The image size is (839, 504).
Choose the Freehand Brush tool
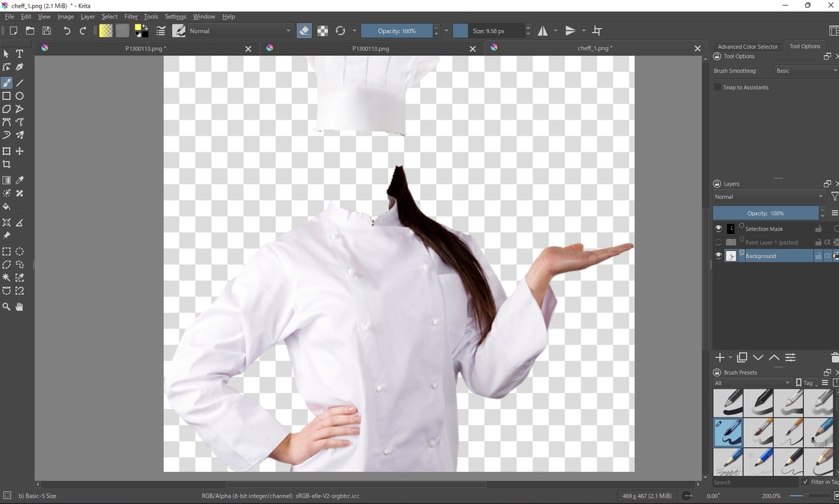point(6,82)
